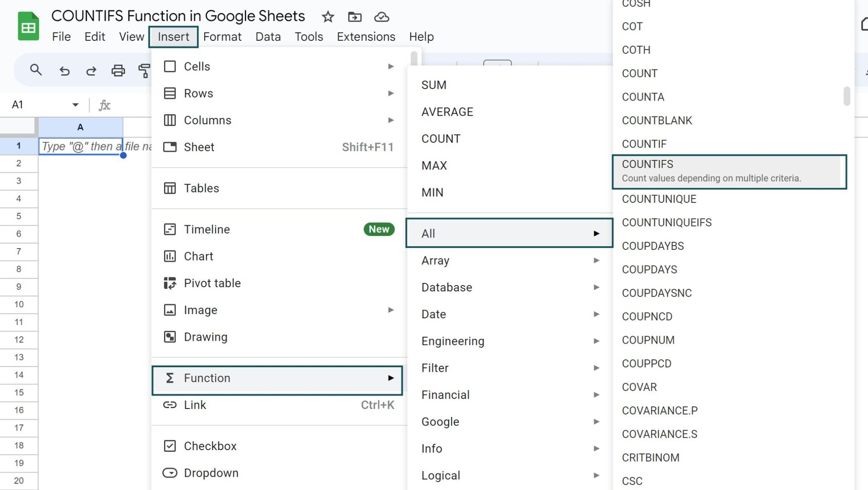Insert a Pivot table from the menu icon
Image resolution: width=868 pixels, height=490 pixels.
[x=170, y=283]
